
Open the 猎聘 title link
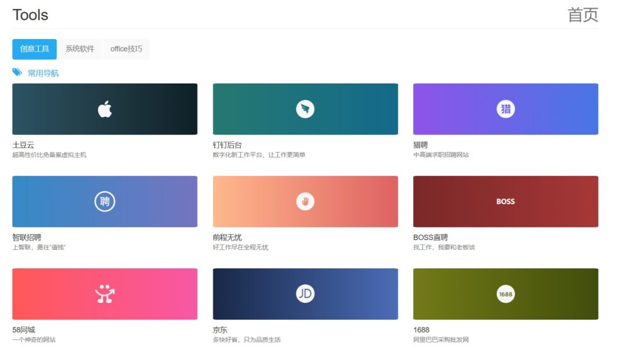421,144
